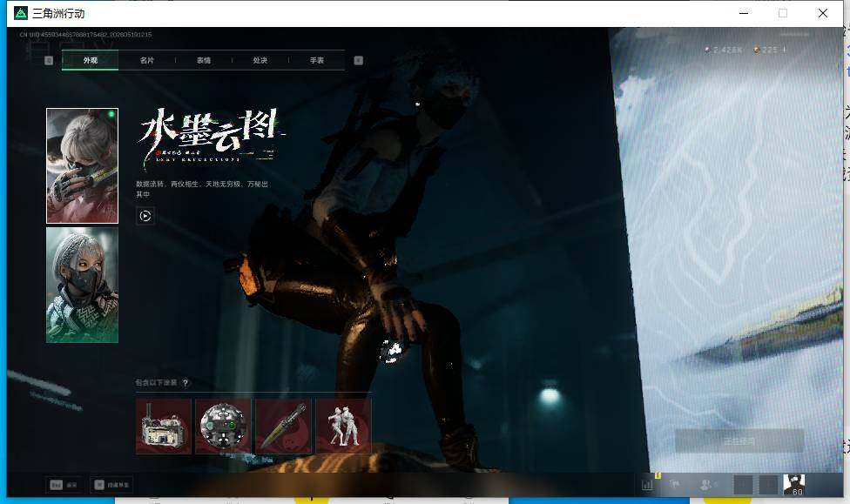Open the 手表 tab
Image resolution: width=850 pixels, height=504 pixels.
tap(317, 60)
